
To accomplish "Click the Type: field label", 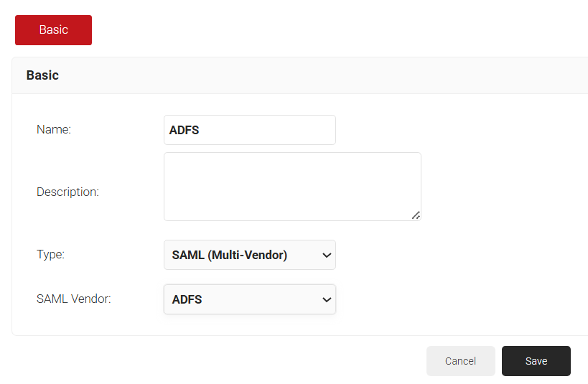I will [x=50, y=255].
